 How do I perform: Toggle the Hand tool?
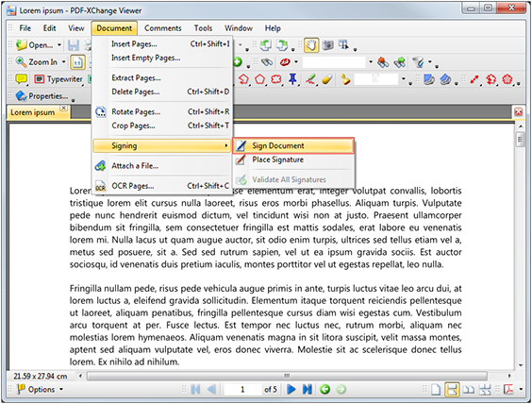(x=311, y=44)
